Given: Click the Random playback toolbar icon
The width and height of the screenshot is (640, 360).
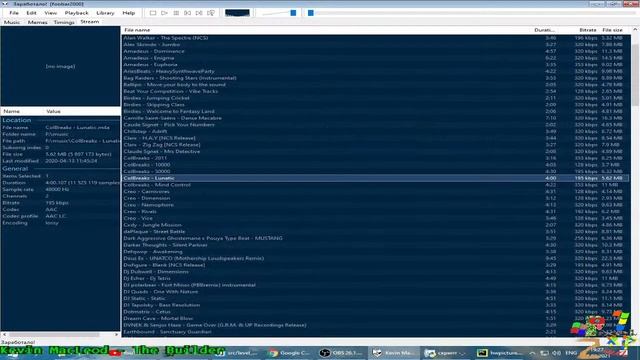Looking at the screenshot, I should 211,13.
